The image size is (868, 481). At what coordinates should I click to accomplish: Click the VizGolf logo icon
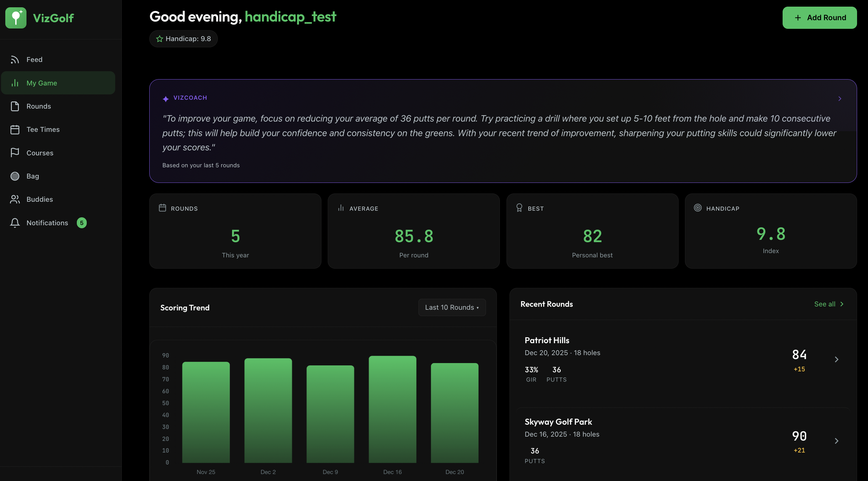pos(16,18)
